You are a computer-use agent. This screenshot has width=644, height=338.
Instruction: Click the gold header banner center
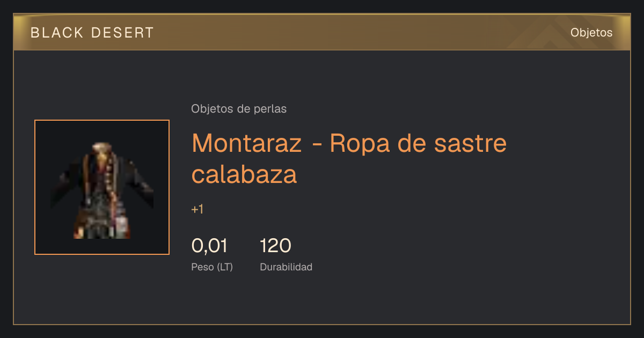tap(322, 32)
